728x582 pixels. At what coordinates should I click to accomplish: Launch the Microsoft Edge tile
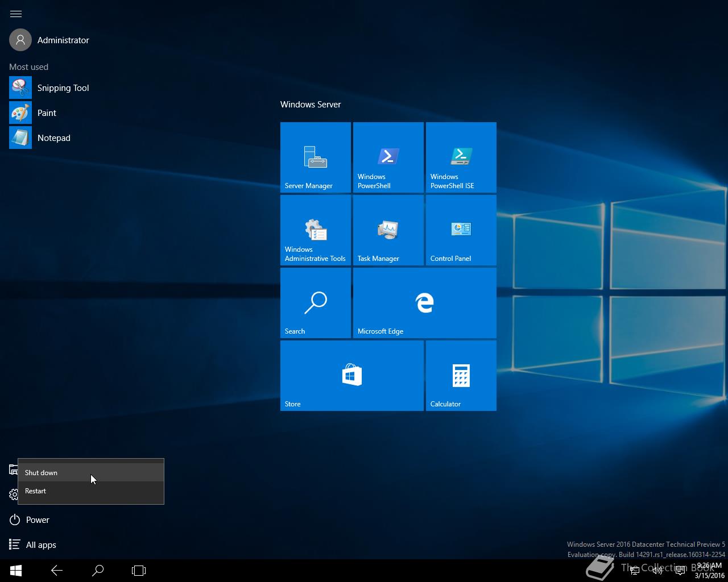pos(425,303)
